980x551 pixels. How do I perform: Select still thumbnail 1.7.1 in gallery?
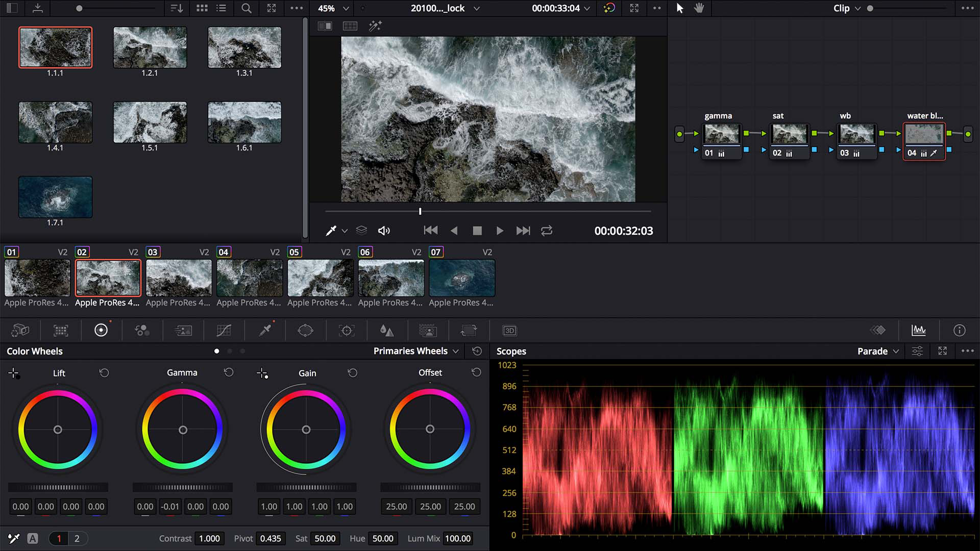pyautogui.click(x=55, y=197)
